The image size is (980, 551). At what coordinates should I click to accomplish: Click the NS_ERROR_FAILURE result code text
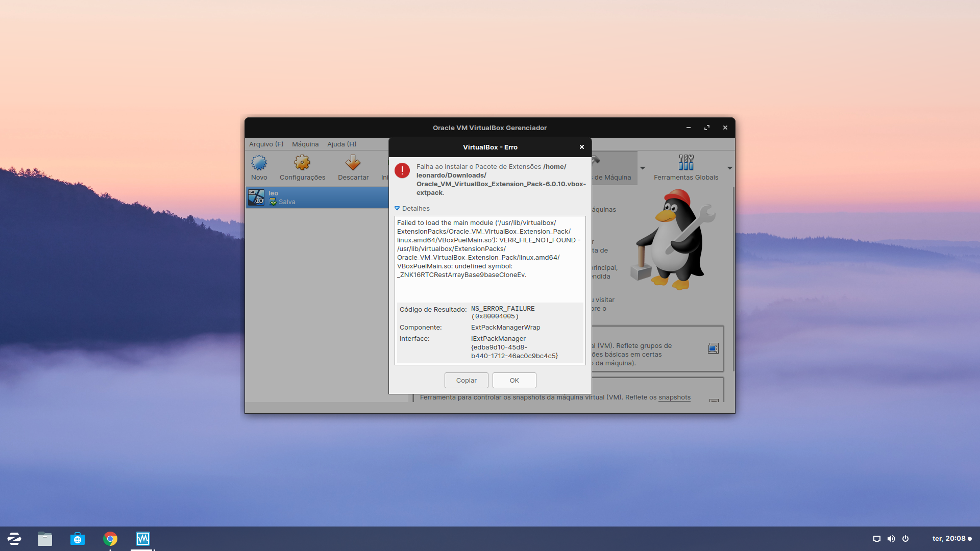(503, 312)
